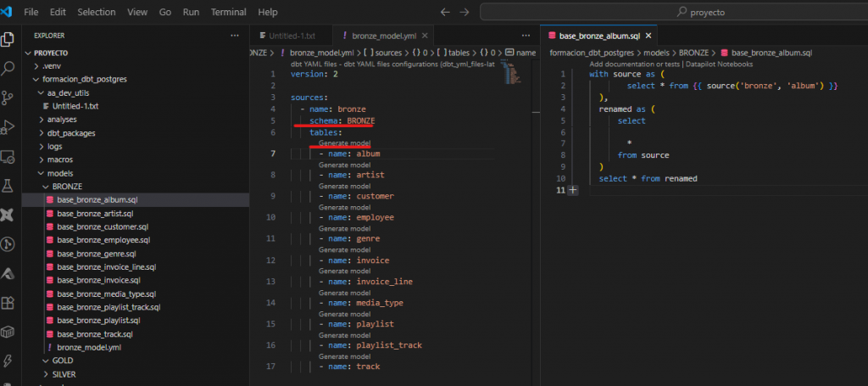Image resolution: width=868 pixels, height=386 pixels.
Task: Switch to the Untitled-1.txt tab
Action: (x=290, y=36)
